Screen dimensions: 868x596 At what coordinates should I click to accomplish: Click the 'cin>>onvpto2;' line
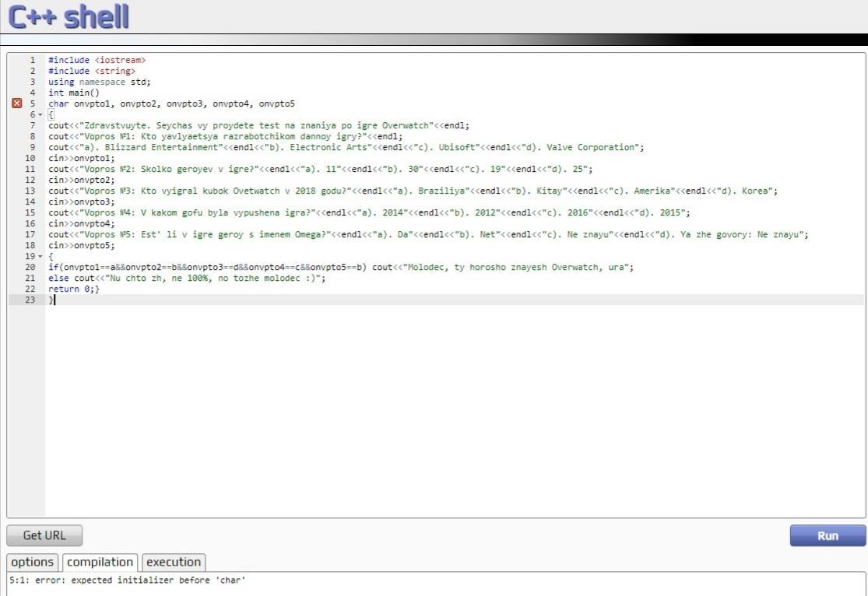pyautogui.click(x=82, y=180)
